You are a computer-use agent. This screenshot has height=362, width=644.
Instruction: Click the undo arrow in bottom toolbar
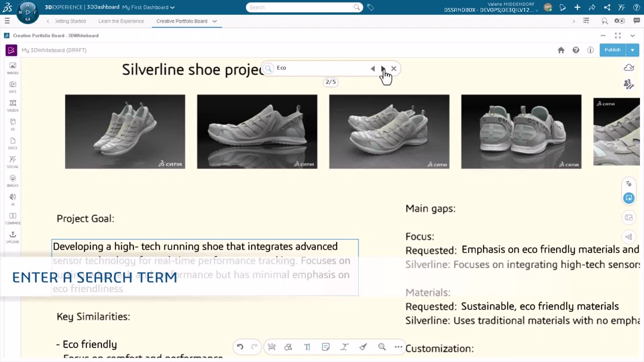(240, 347)
